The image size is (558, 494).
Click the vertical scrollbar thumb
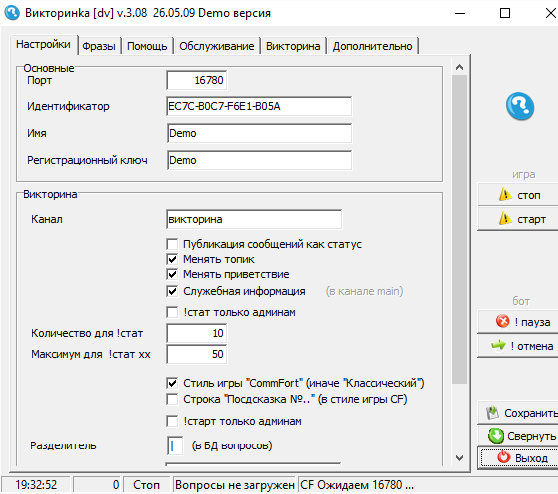[459, 230]
